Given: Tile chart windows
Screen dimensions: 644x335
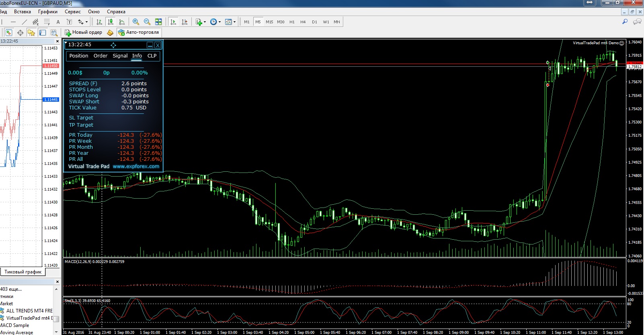Looking at the screenshot, I should (158, 22).
